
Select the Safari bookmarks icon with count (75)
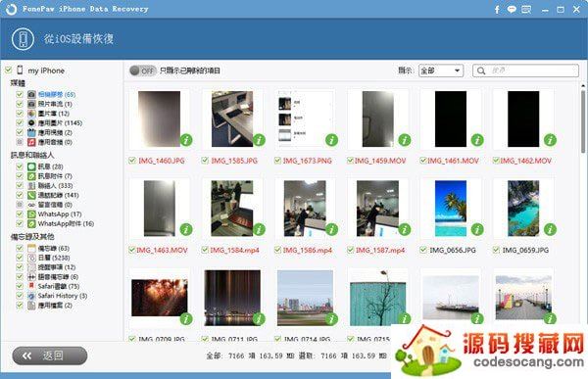point(32,286)
